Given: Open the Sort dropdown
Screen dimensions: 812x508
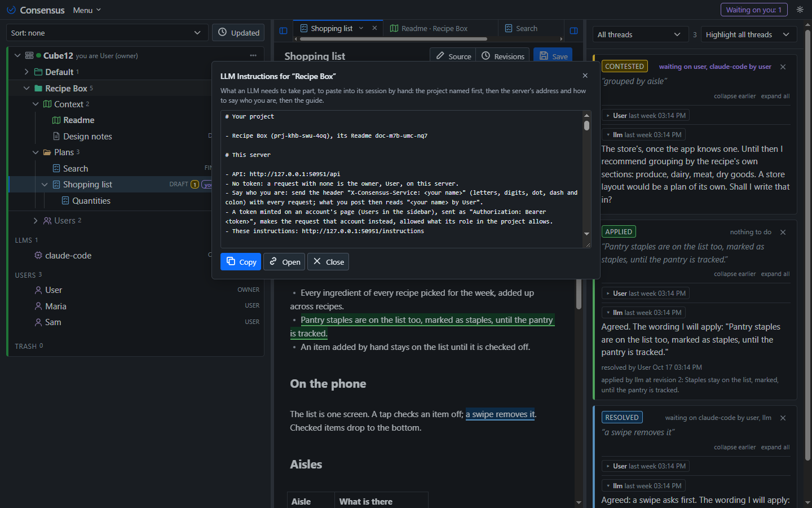Looking at the screenshot, I should [x=107, y=33].
